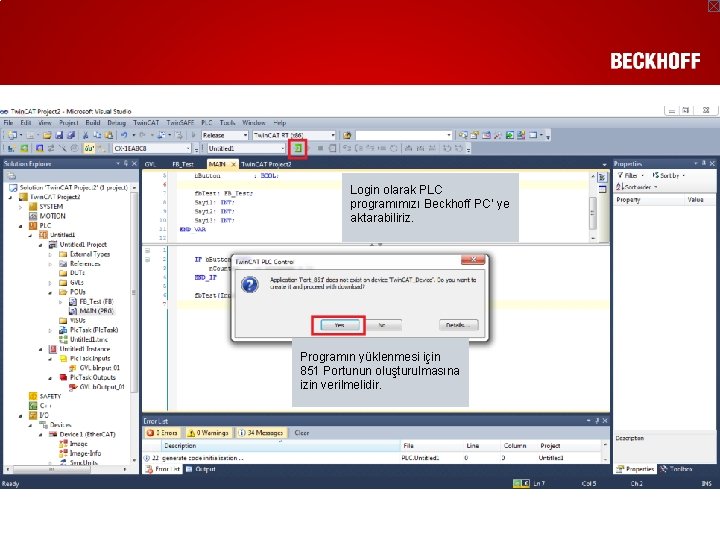Viewport: 720px width, 540px height.
Task: Switch to the Toolbox tab
Action: click(x=676, y=469)
